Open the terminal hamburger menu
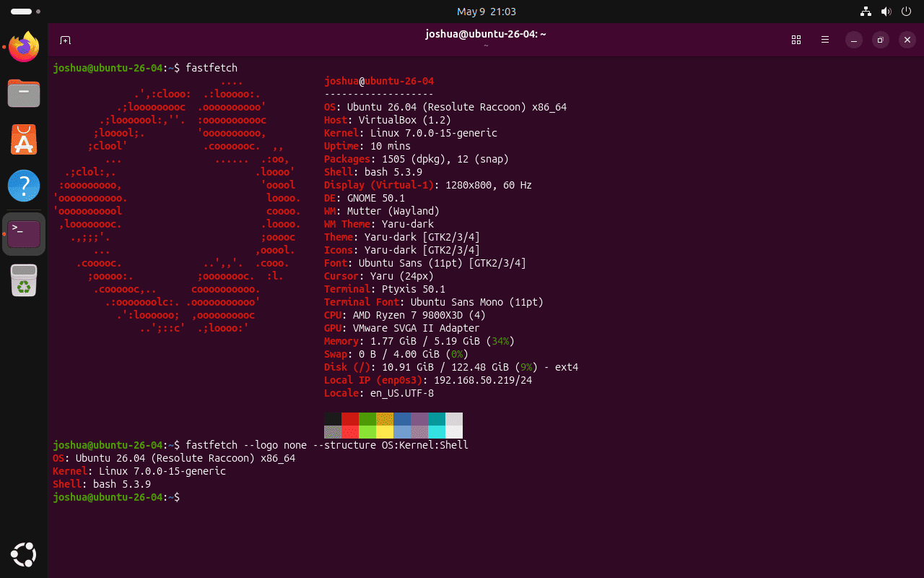This screenshot has width=924, height=578. 825,40
